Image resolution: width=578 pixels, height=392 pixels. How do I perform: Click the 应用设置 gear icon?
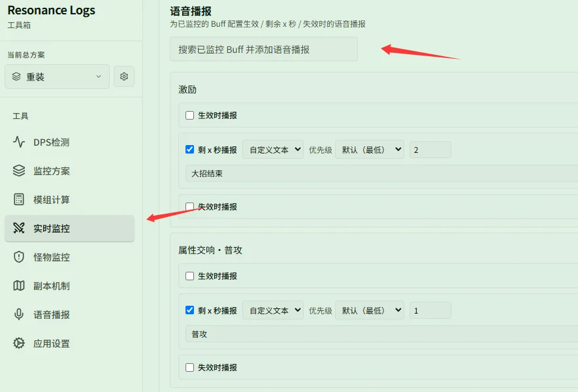pyautogui.click(x=19, y=343)
